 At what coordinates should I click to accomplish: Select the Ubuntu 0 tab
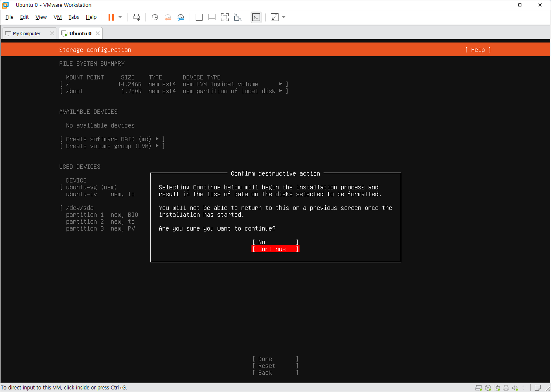(x=80, y=33)
